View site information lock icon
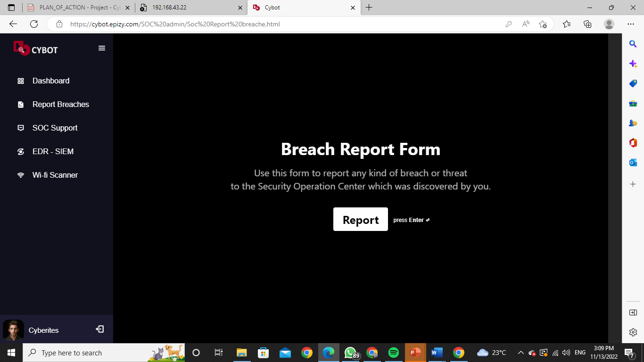The width and height of the screenshot is (644, 362). 59,24
